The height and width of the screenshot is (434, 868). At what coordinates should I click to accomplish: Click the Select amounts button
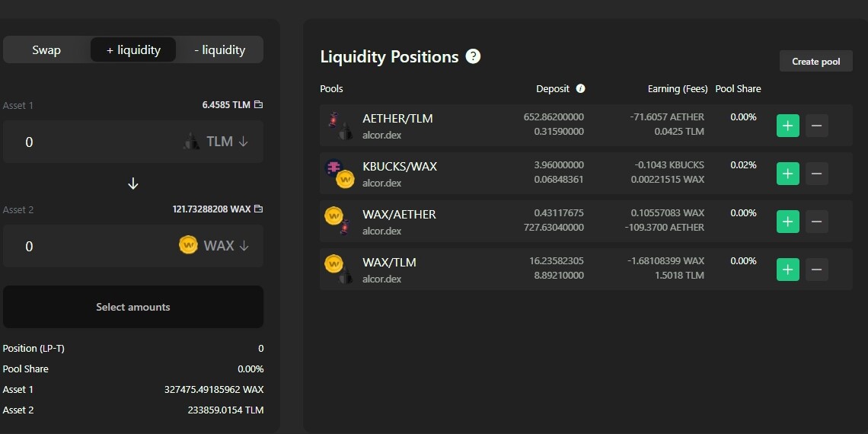tap(132, 307)
